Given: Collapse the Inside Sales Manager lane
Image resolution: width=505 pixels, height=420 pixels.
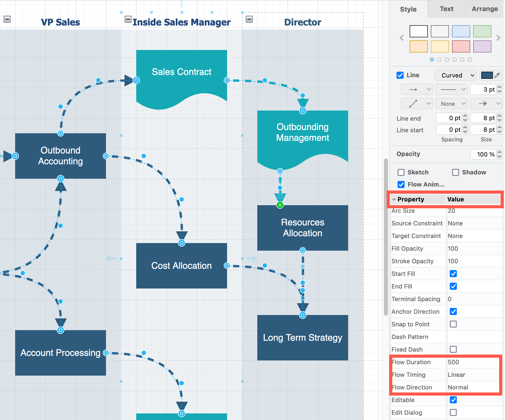Looking at the screenshot, I should pos(128,19).
